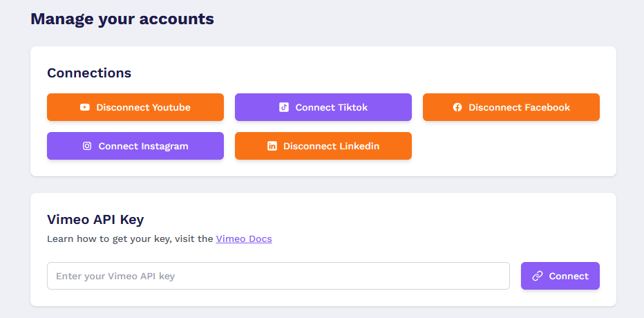The height and width of the screenshot is (318, 644).
Task: Click the Vimeo API Key section title
Action: click(x=95, y=220)
